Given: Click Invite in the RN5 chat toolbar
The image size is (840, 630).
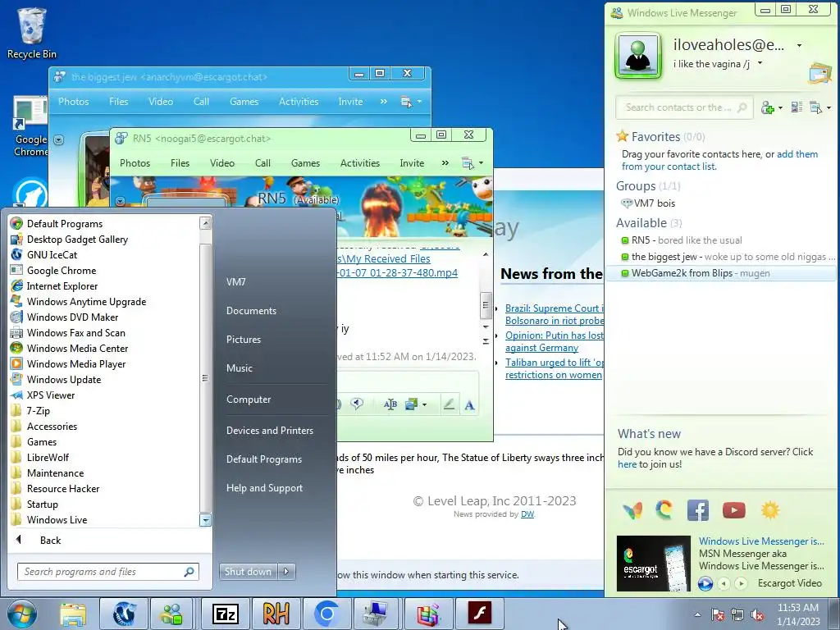Looking at the screenshot, I should 412,163.
